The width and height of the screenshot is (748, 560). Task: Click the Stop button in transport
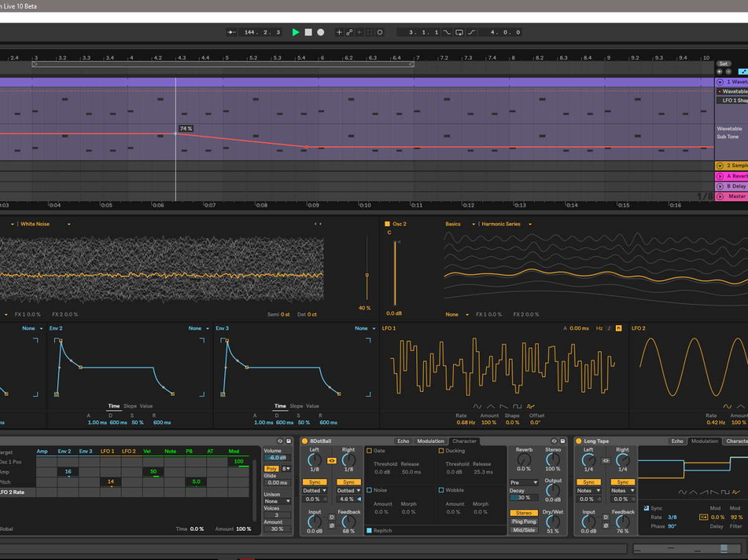(x=308, y=32)
